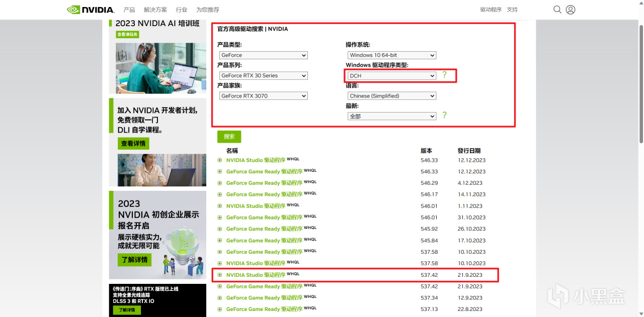Open the 操作系统 dropdown showing Windows 10 64-bit
This screenshot has width=644, height=317.
[392, 55]
